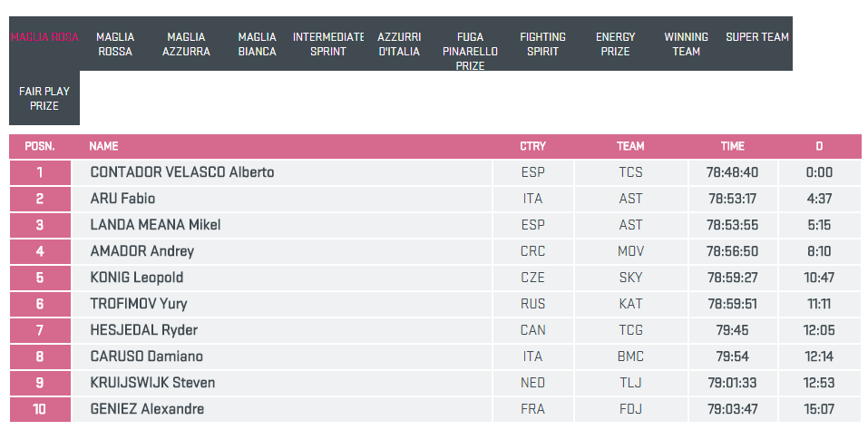The image size is (868, 430).
Task: View the Azzurri d'Italia tab
Action: coord(399,44)
